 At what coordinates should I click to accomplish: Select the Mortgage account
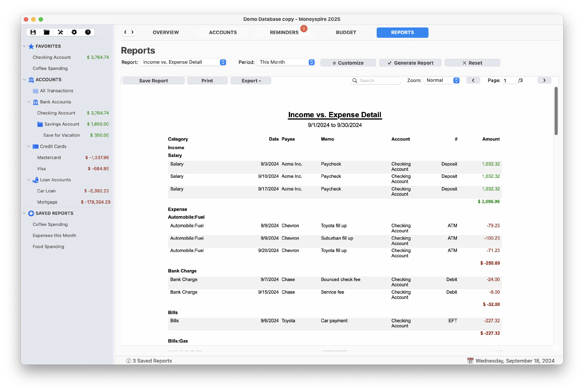tap(68, 202)
